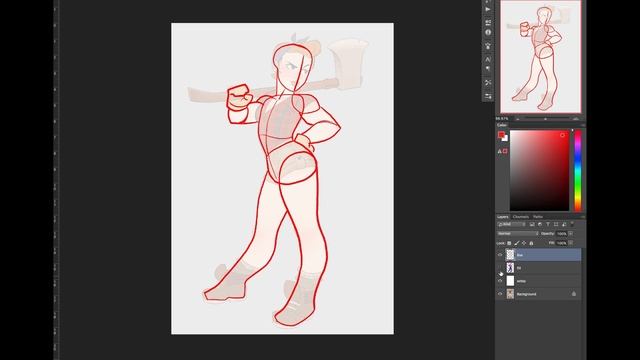Open the Tool Presets crossed-tools icon

[488, 82]
